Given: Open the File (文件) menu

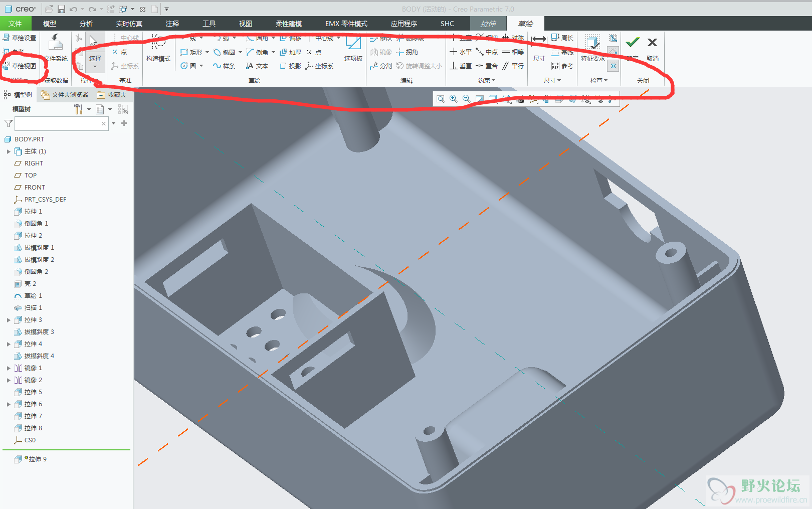Looking at the screenshot, I should [16, 24].
